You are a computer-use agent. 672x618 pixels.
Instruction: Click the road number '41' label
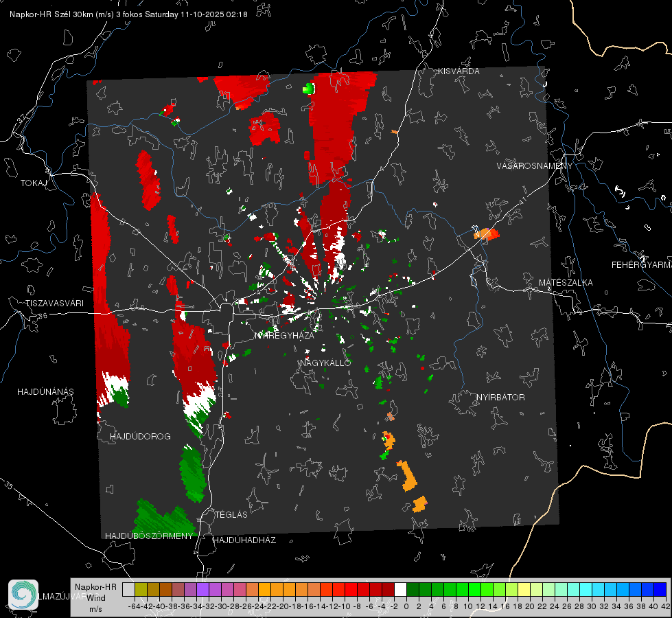tap(522, 201)
